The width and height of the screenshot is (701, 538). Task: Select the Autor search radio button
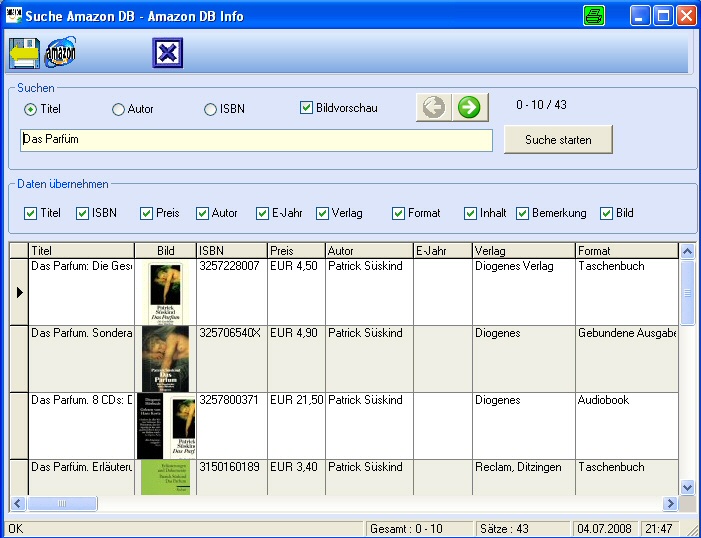(118, 109)
